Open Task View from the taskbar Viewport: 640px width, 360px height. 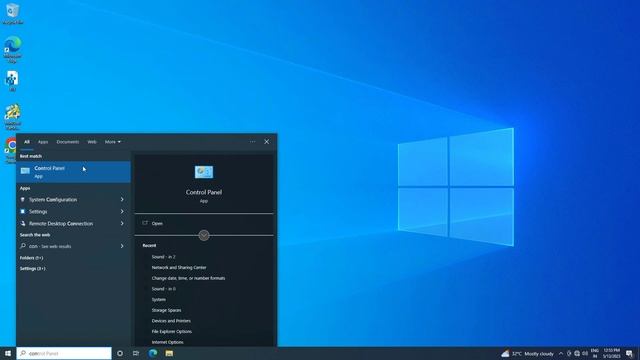(x=136, y=353)
